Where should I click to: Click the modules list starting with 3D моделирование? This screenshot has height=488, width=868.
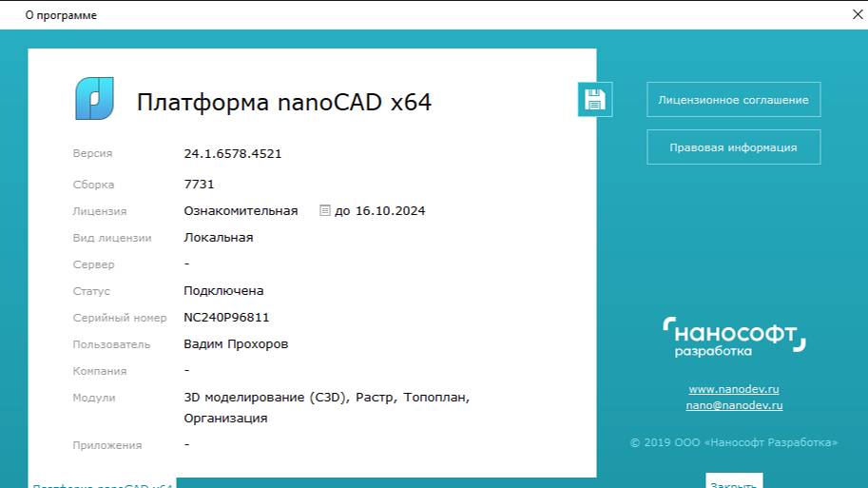coord(327,408)
